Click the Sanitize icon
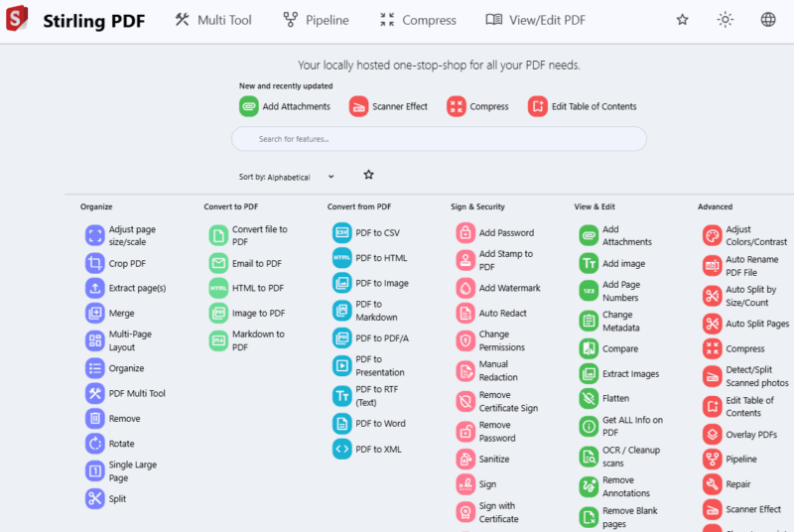 click(465, 460)
